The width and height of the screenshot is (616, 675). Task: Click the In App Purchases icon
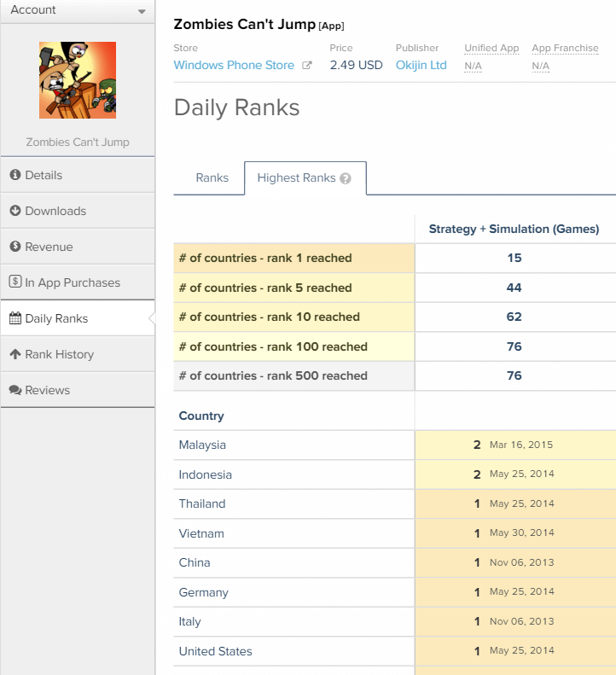tap(15, 282)
